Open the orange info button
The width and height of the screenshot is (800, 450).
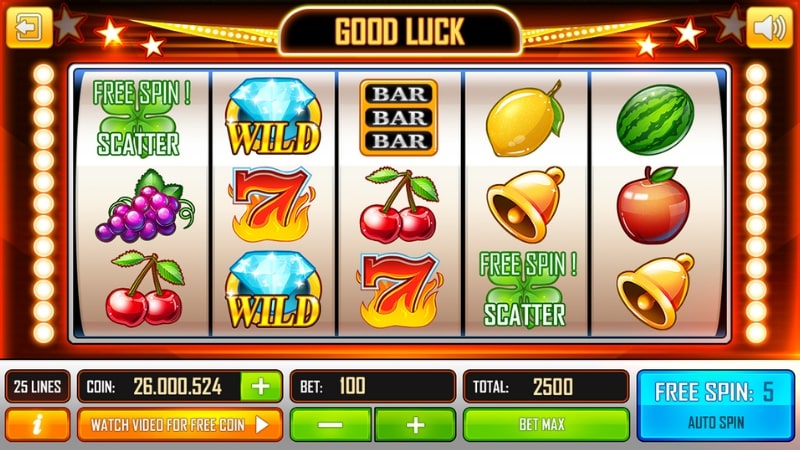click(x=38, y=424)
